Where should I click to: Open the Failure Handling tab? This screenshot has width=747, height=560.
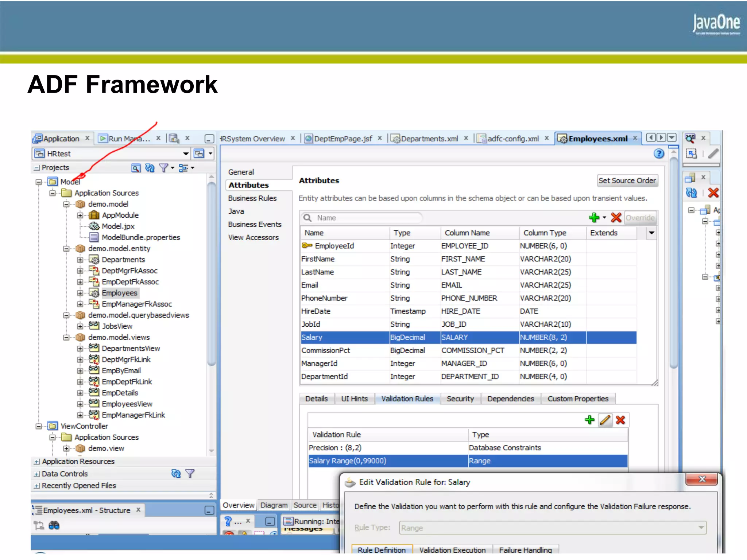click(x=525, y=549)
